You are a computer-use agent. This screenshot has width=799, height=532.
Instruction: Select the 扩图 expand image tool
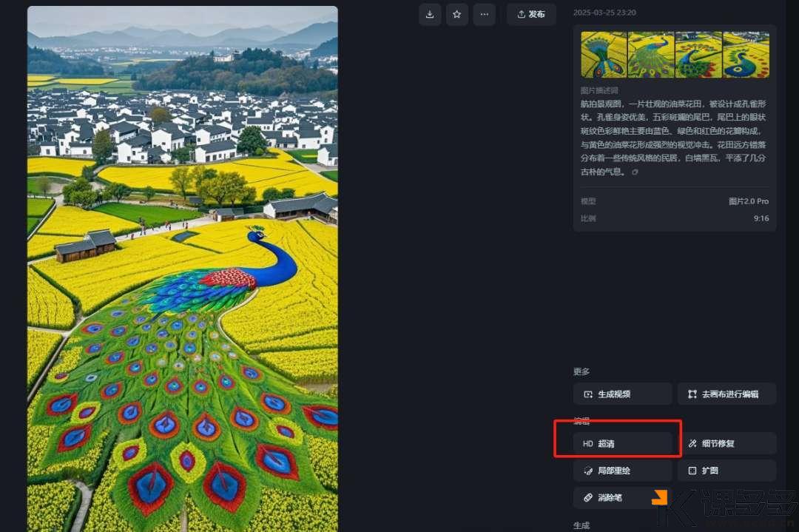(x=726, y=471)
